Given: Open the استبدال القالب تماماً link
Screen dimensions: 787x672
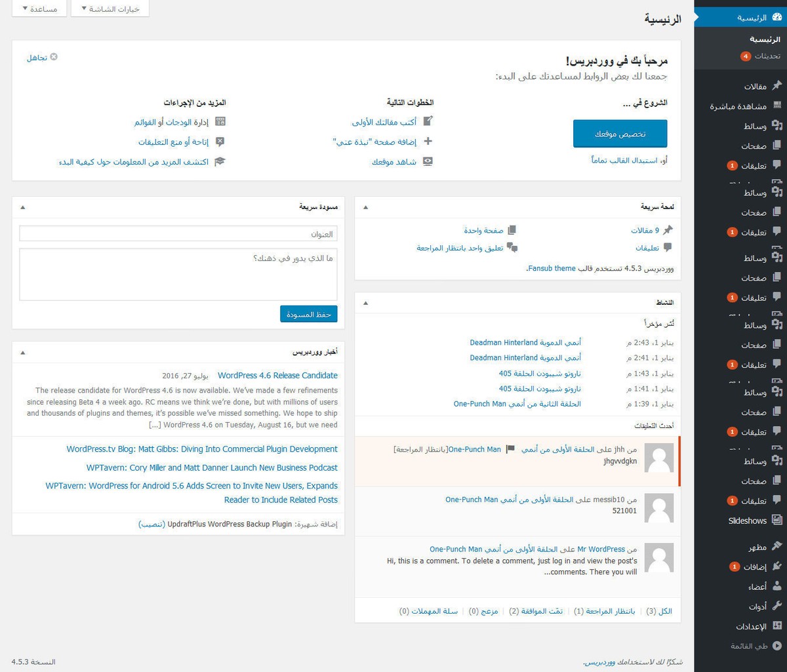Looking at the screenshot, I should point(624,160).
